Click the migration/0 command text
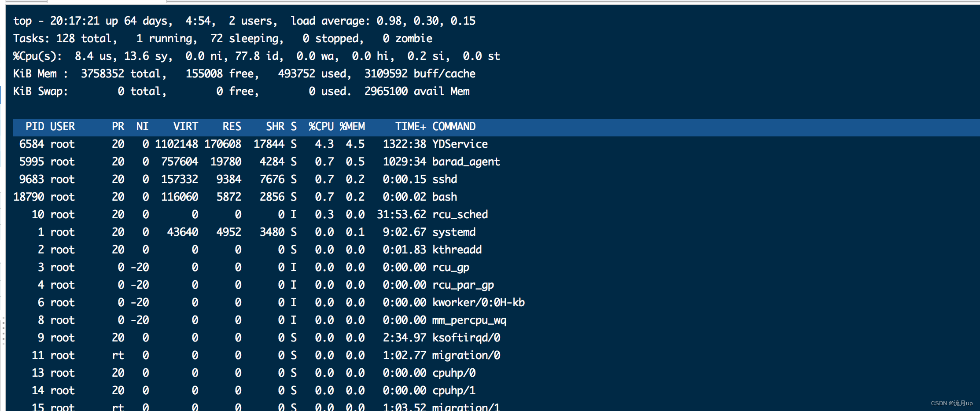Image resolution: width=980 pixels, height=411 pixels. (x=466, y=356)
